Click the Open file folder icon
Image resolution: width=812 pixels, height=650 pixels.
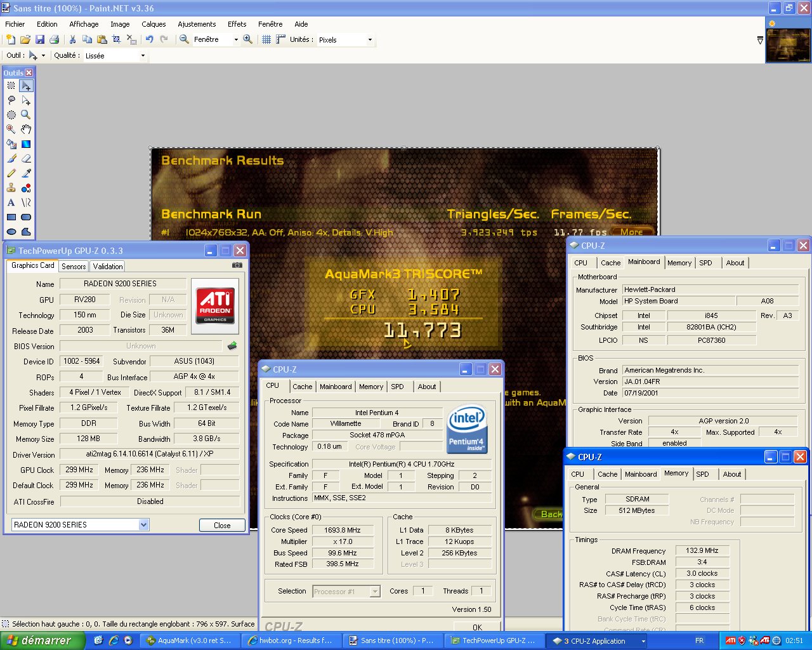(x=25, y=39)
